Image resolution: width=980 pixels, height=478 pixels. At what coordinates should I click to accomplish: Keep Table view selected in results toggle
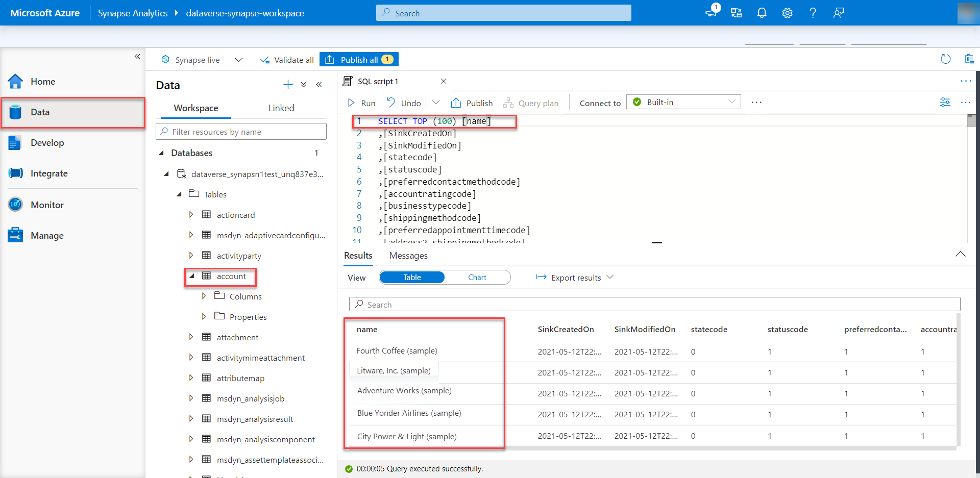[411, 277]
